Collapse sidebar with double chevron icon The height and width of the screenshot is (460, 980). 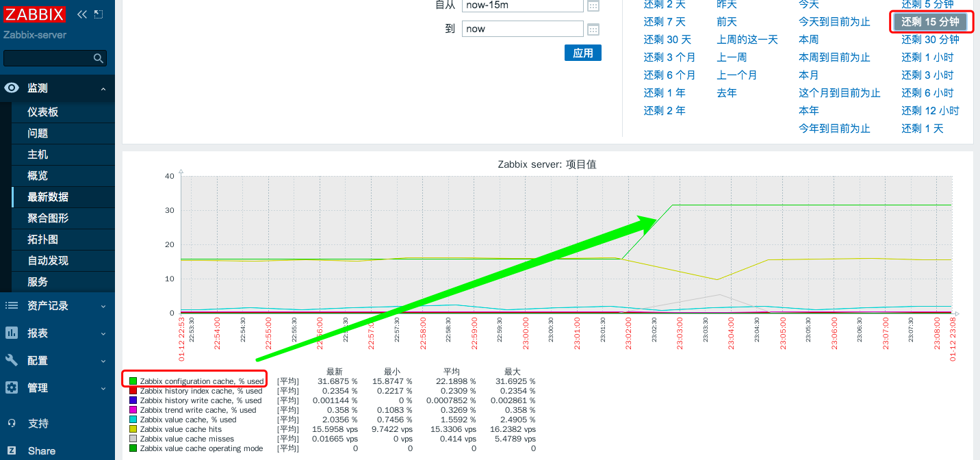(82, 14)
